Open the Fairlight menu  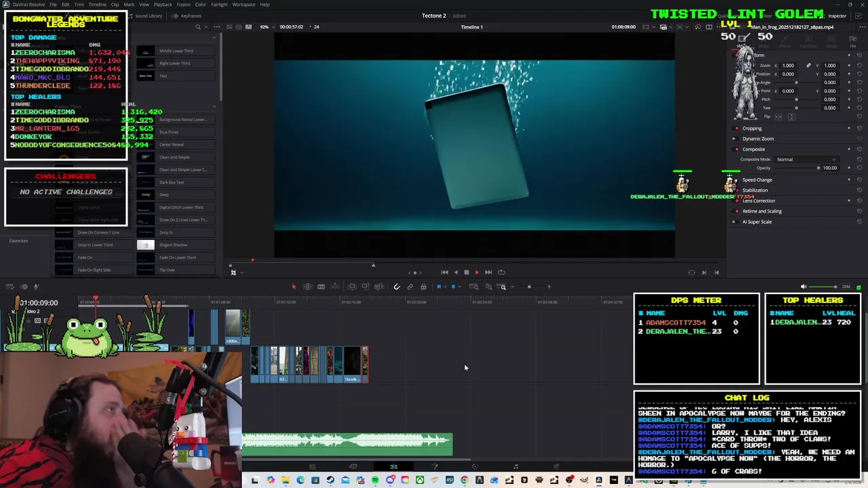pyautogui.click(x=219, y=5)
